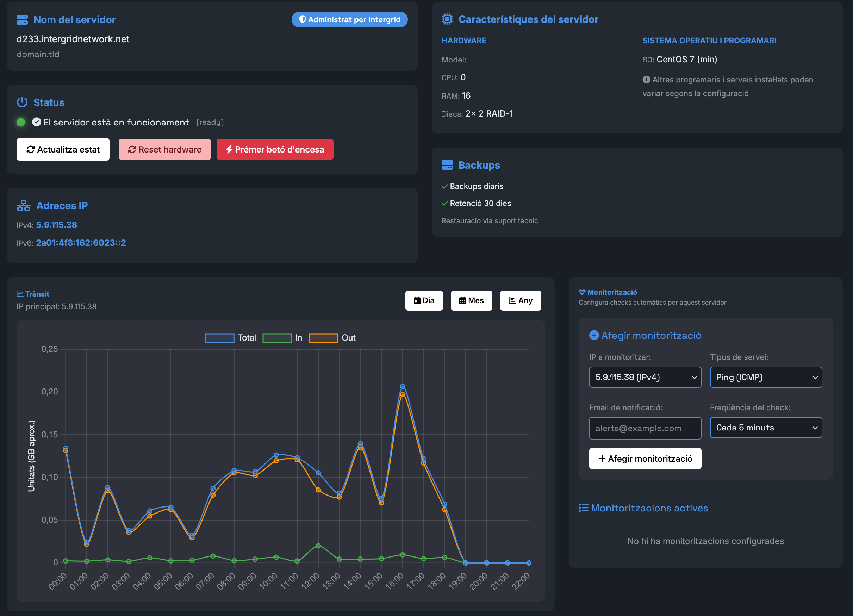Click the Actualitza estat button

tap(63, 149)
